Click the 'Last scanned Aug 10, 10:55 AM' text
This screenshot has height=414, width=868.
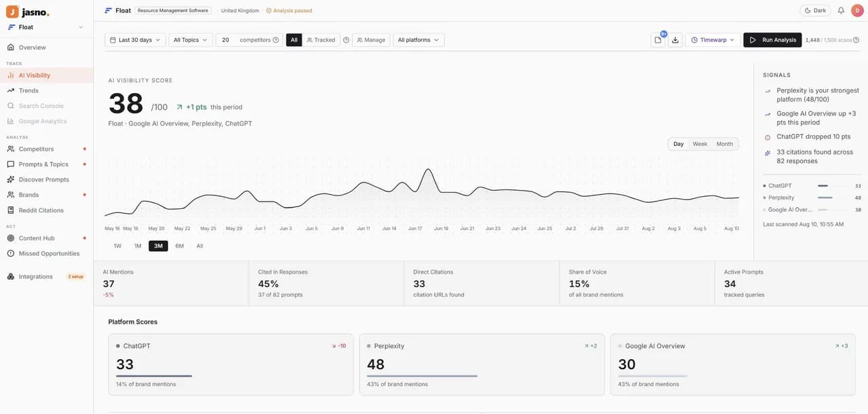tap(804, 224)
